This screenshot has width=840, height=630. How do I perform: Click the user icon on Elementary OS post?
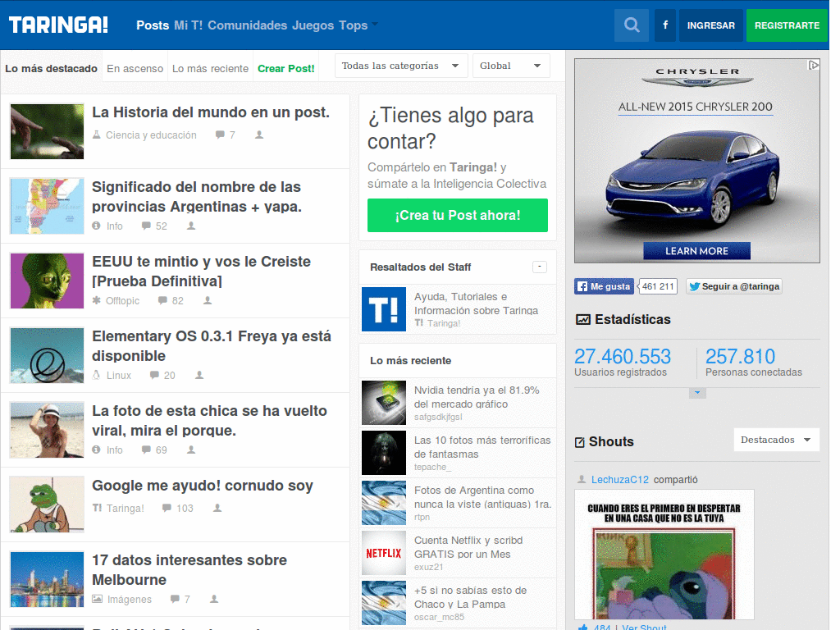tap(199, 375)
